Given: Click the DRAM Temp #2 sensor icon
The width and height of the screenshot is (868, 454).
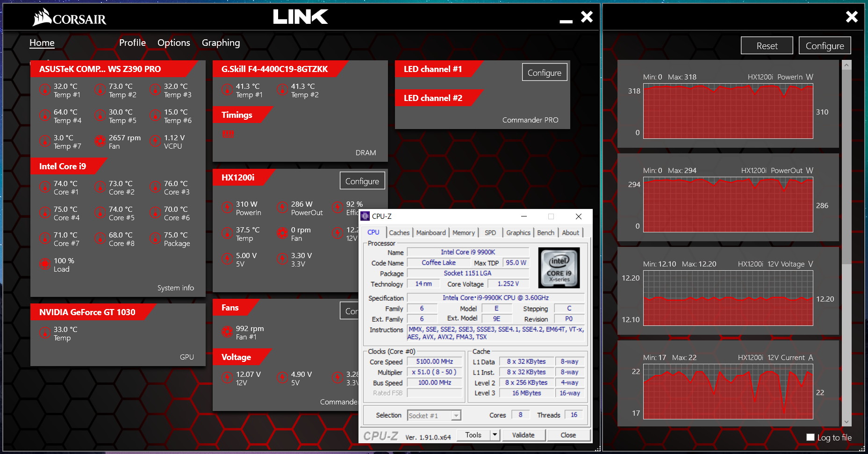Looking at the screenshot, I should pyautogui.click(x=282, y=89).
